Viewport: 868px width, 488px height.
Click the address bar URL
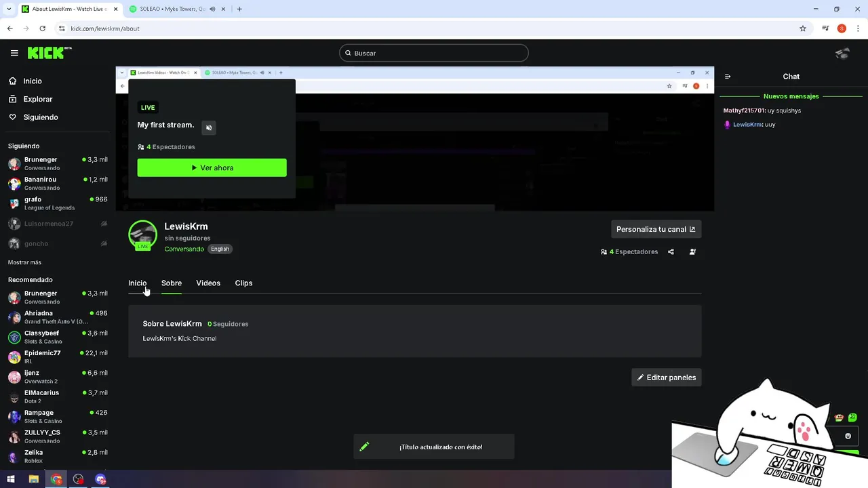point(105,28)
